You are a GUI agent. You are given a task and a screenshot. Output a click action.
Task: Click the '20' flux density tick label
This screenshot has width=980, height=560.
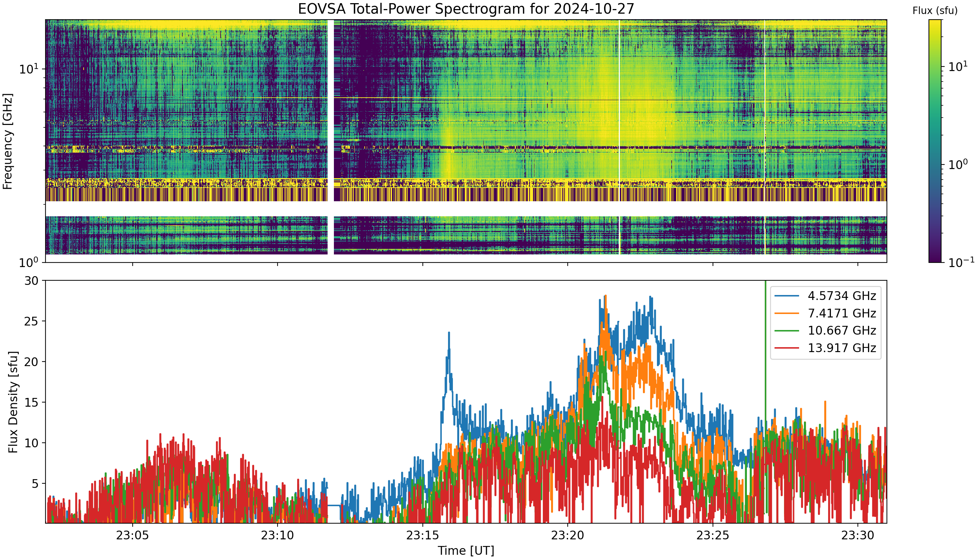[x=31, y=362]
